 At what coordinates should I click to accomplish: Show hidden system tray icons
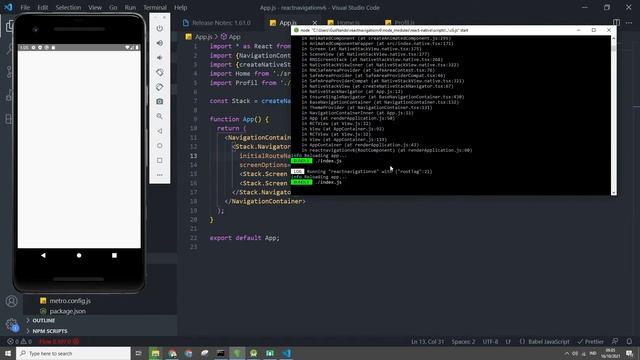567,353
